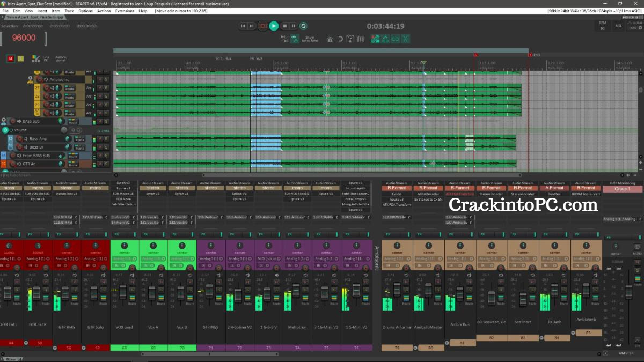Open the Track menu
The height and width of the screenshot is (362, 644).
[69, 11]
